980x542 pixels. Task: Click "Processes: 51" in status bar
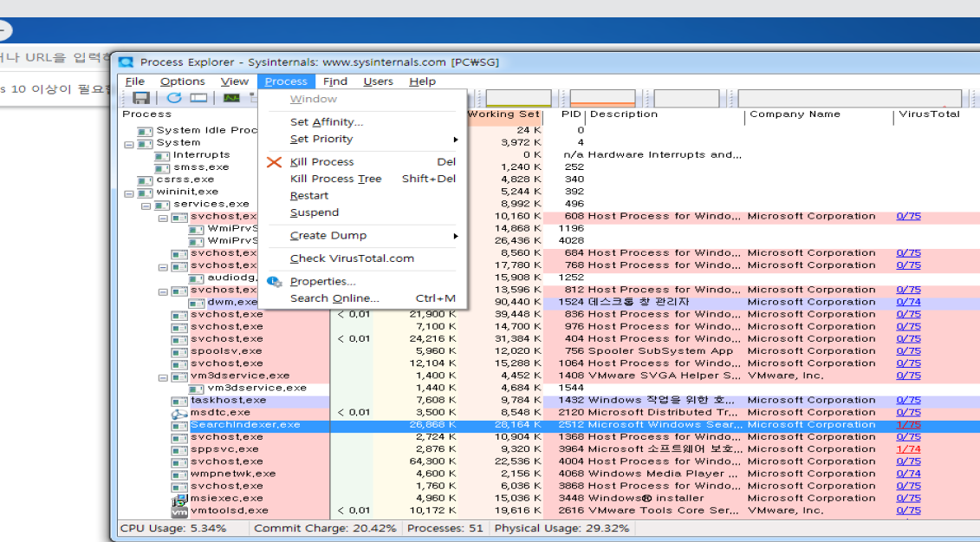pyautogui.click(x=445, y=528)
